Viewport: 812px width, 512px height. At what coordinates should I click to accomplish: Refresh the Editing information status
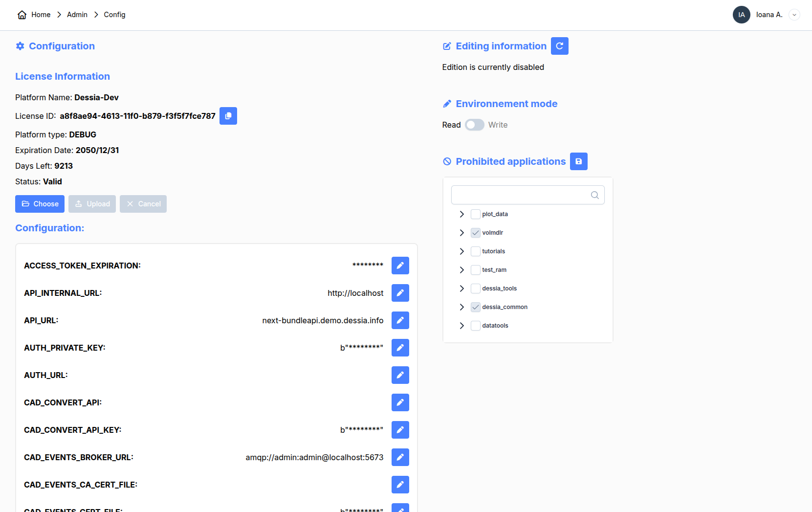click(x=559, y=46)
